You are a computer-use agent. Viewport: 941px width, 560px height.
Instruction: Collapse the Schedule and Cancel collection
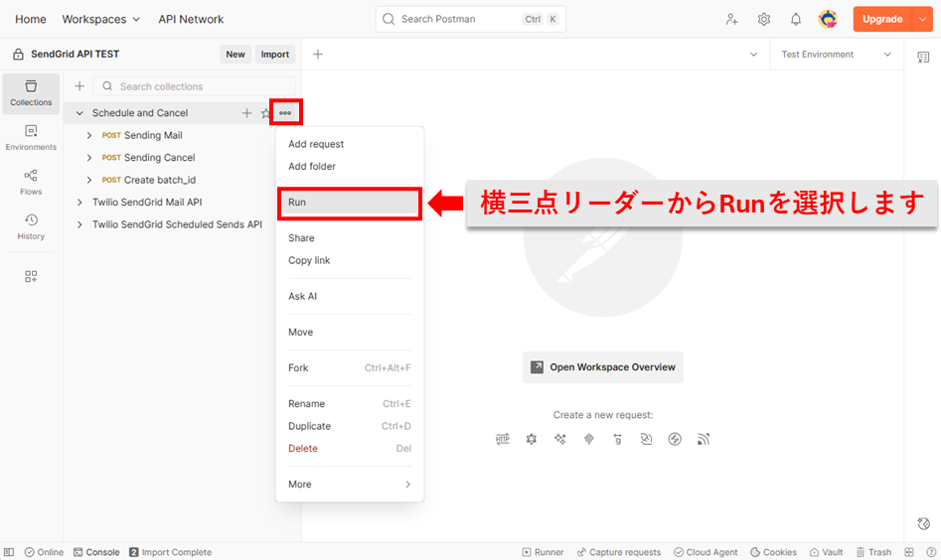(x=79, y=113)
